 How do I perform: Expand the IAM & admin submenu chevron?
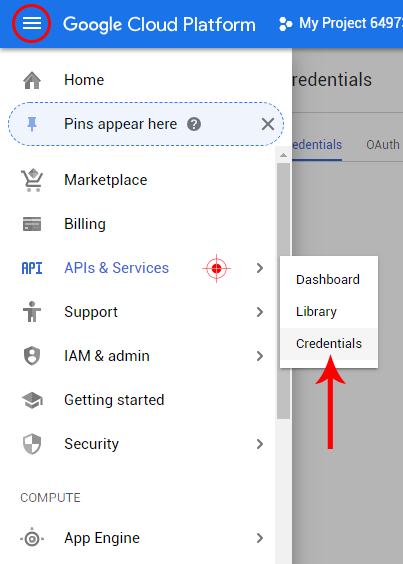260,356
